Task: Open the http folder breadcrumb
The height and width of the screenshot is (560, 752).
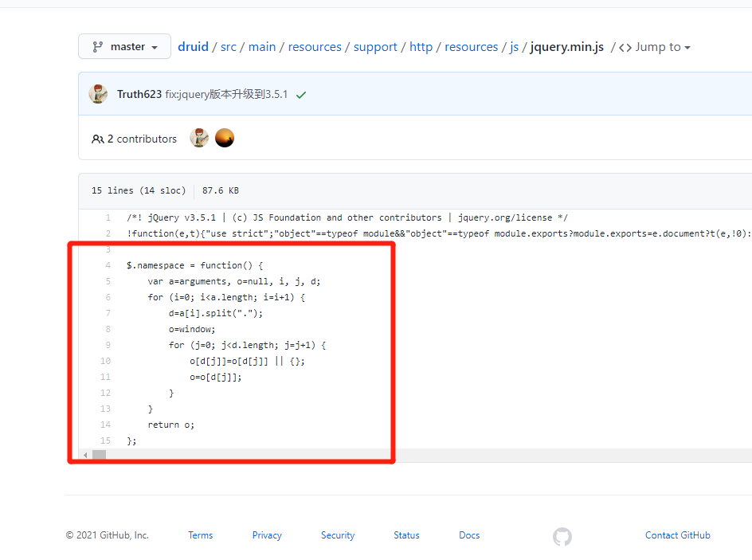Action: tap(421, 46)
